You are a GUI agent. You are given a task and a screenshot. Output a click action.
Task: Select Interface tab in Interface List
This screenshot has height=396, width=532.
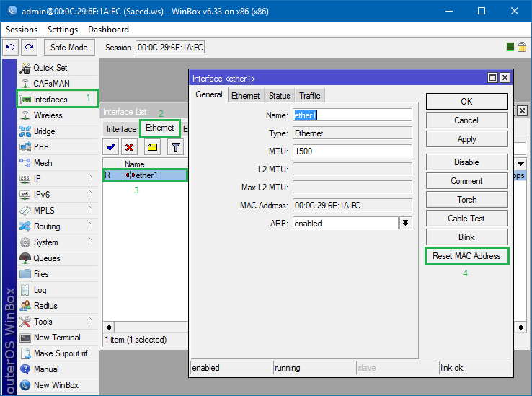[x=121, y=129]
